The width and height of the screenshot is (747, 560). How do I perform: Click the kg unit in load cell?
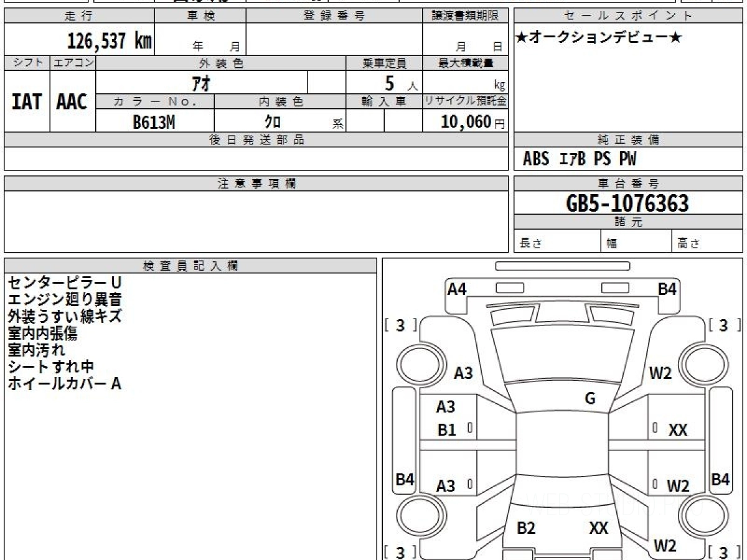[x=499, y=86]
